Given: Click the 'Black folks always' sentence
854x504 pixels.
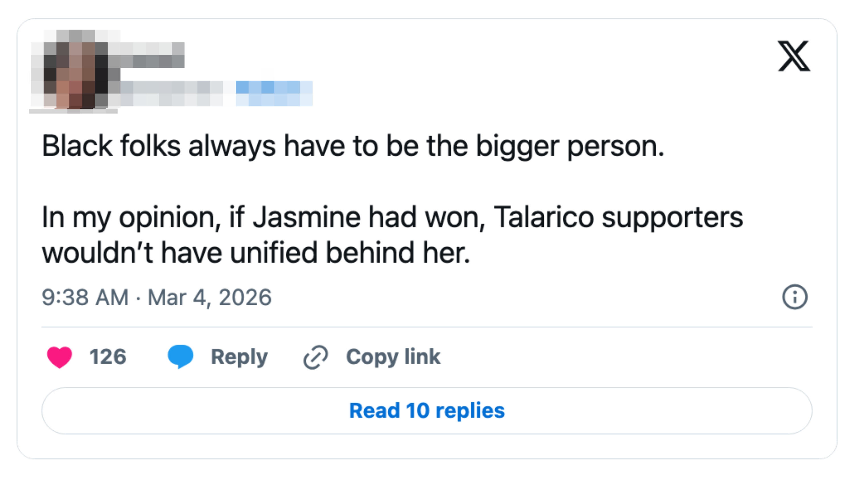Looking at the screenshot, I should pos(353,146).
